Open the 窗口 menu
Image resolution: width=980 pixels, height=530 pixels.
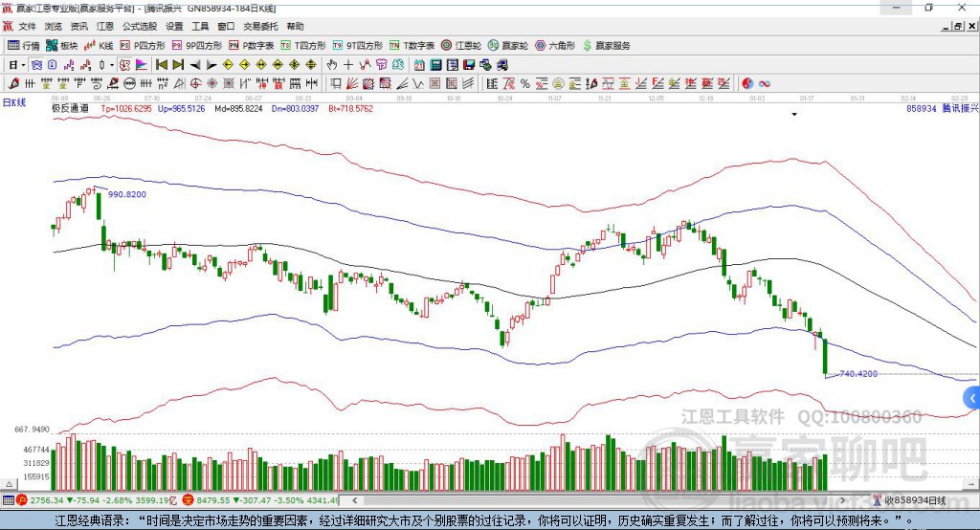[x=226, y=26]
